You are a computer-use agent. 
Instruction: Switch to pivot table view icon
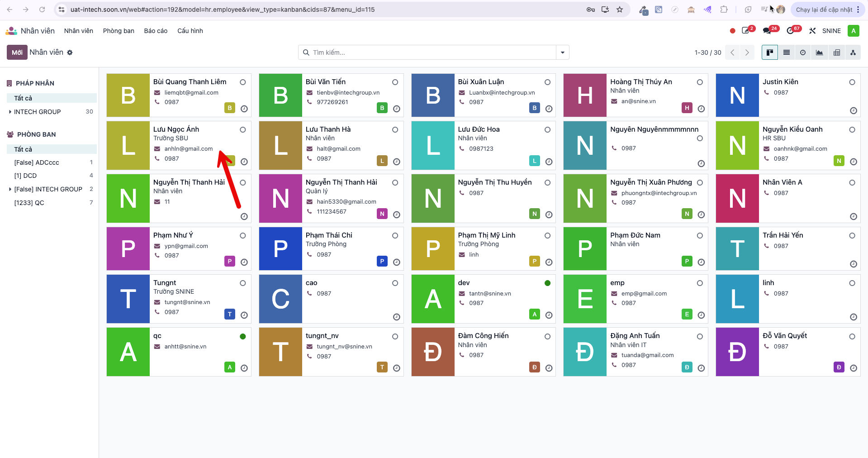point(837,52)
